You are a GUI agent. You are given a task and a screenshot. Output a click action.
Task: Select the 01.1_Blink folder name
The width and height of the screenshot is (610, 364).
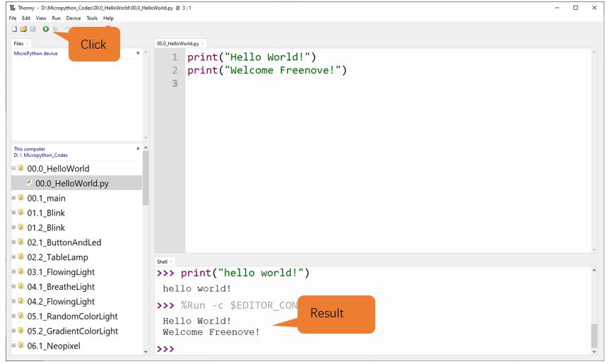[x=46, y=213]
